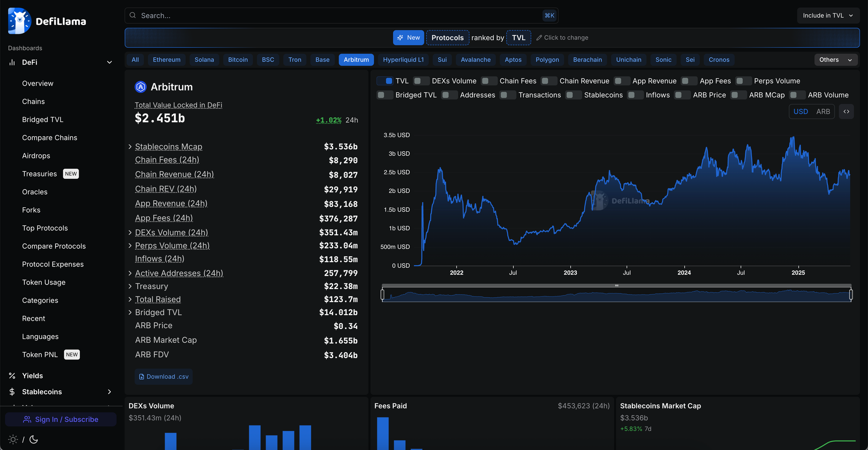Click the DeFi dashboard chart icon

[x=11, y=62]
